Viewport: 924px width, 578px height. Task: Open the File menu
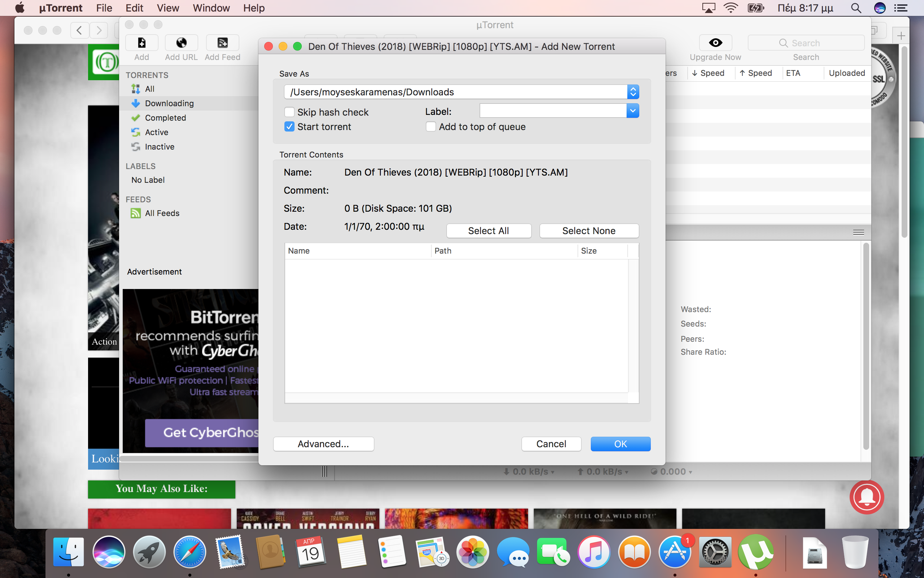coord(104,8)
